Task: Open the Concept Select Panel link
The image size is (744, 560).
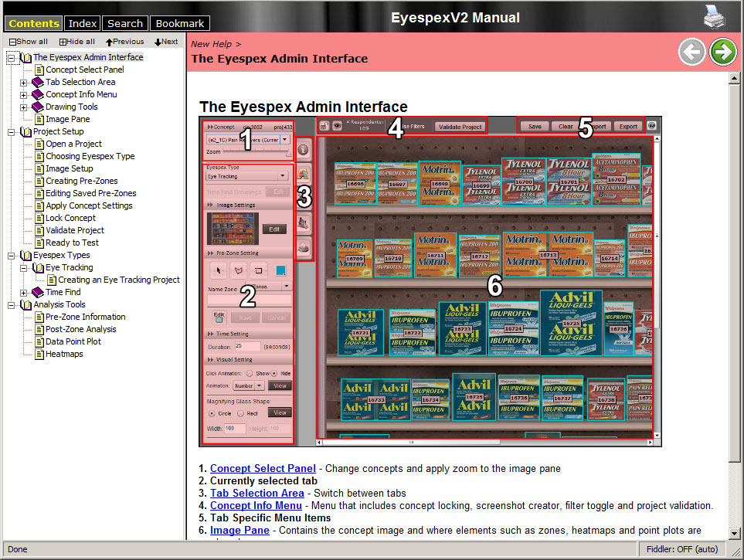Action: tap(263, 468)
